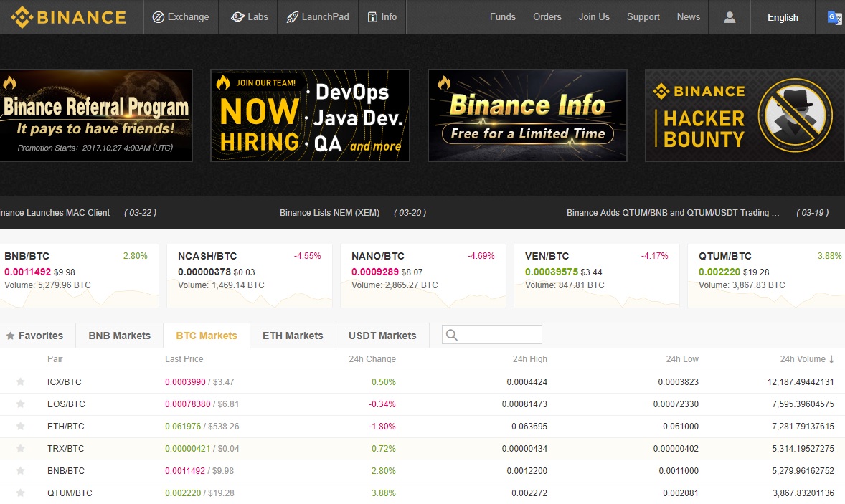Click the ETH/BTC pair name
The width and height of the screenshot is (845, 504).
[x=66, y=426]
